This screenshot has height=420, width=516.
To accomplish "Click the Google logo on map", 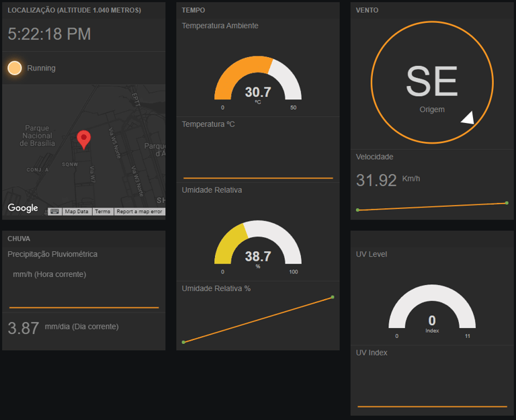I will pyautogui.click(x=23, y=208).
